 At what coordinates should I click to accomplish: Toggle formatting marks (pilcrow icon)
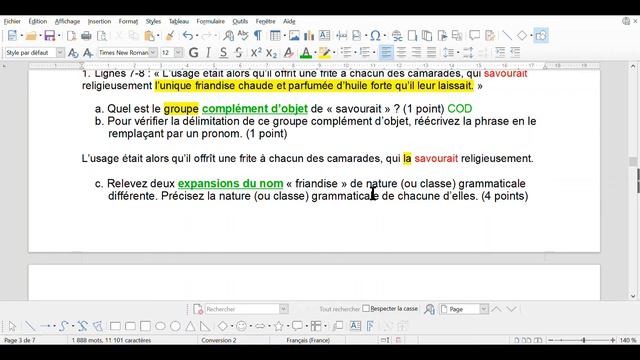(258, 36)
